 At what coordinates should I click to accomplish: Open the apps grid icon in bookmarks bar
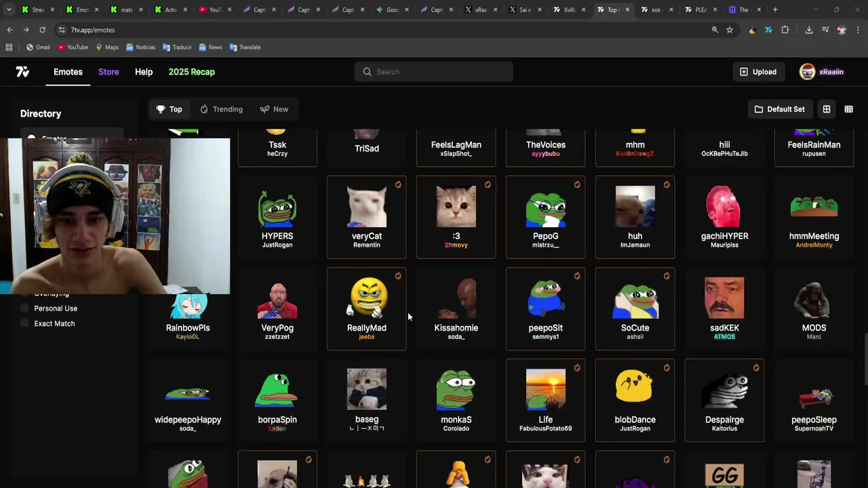click(x=9, y=47)
